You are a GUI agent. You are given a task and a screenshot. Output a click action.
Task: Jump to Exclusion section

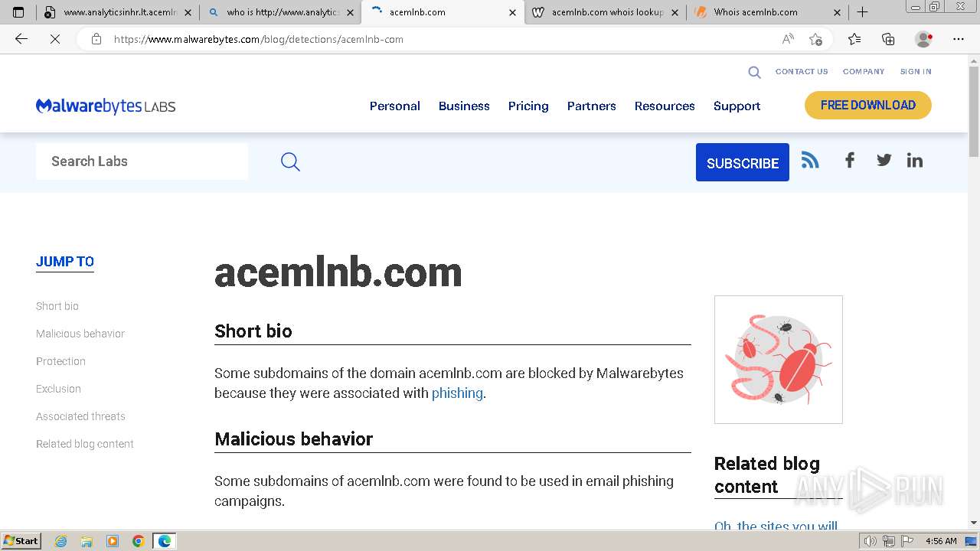click(x=58, y=389)
